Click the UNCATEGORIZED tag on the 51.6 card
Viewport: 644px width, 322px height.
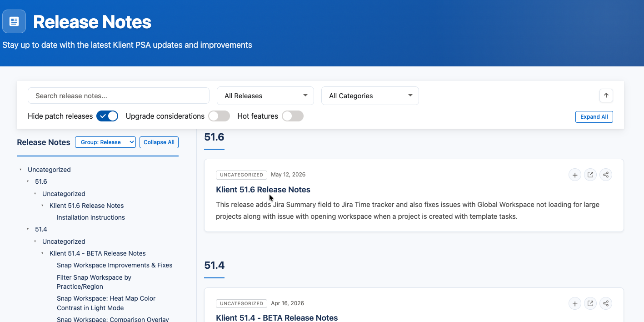coord(241,175)
